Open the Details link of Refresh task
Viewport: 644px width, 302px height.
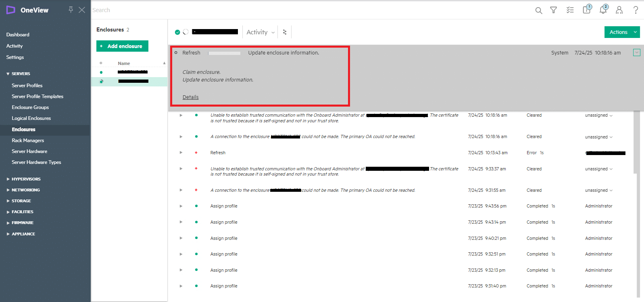[190, 97]
